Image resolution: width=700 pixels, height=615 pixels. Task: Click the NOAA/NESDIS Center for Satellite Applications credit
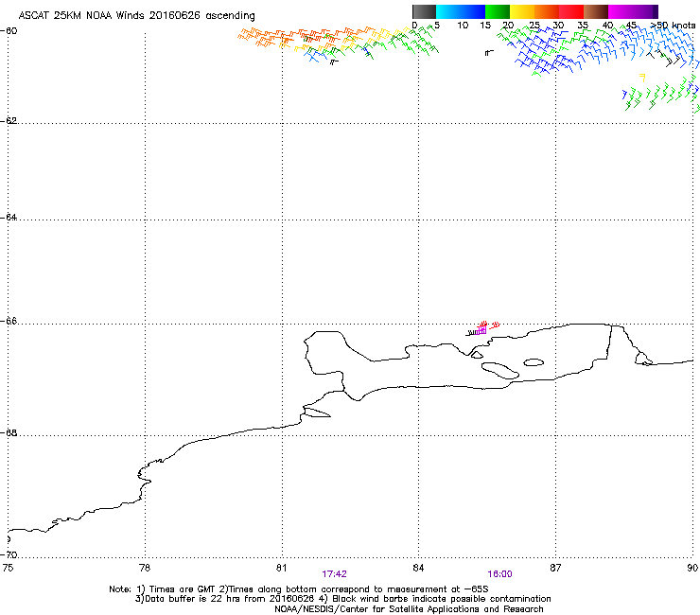[x=409, y=609]
